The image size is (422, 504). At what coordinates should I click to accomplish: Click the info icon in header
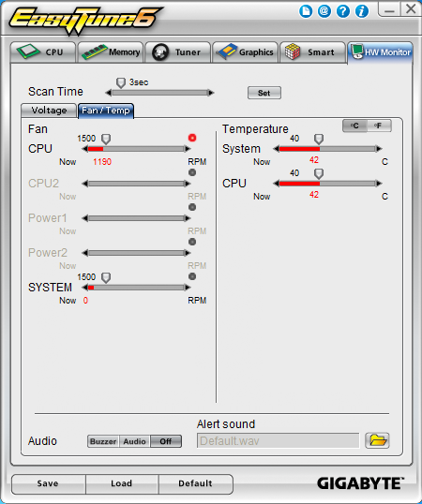click(362, 11)
